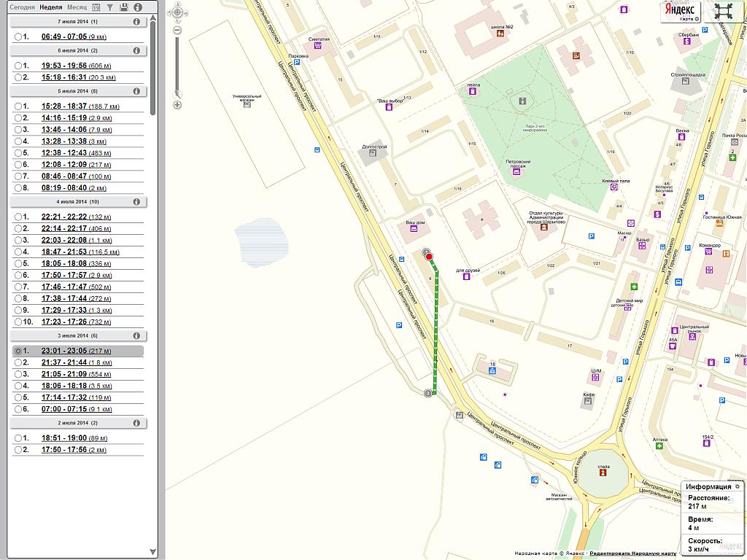Switch to the Неделя tab
This screenshot has width=747, height=560.
(x=50, y=7)
